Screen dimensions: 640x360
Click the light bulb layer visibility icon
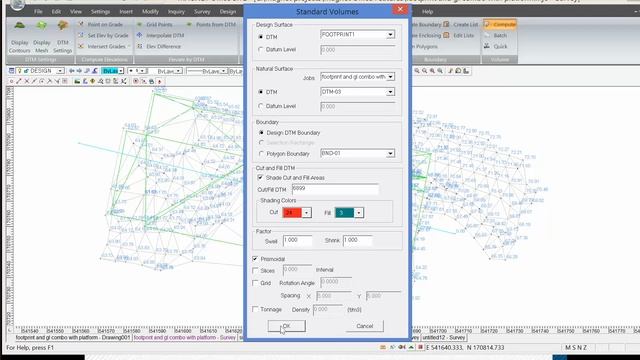[19, 71]
